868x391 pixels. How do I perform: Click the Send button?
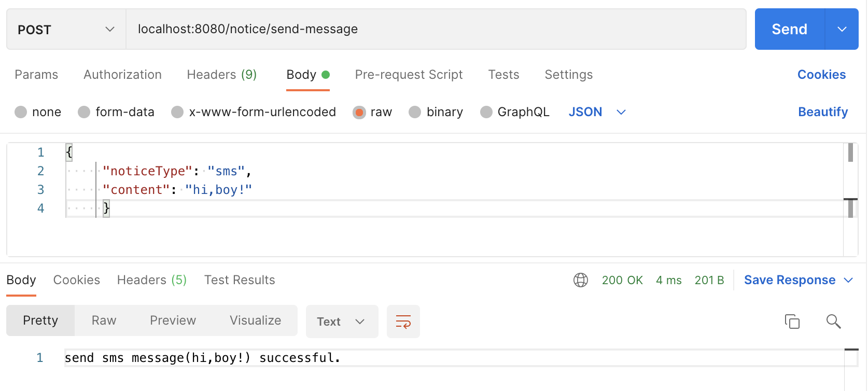point(789,30)
